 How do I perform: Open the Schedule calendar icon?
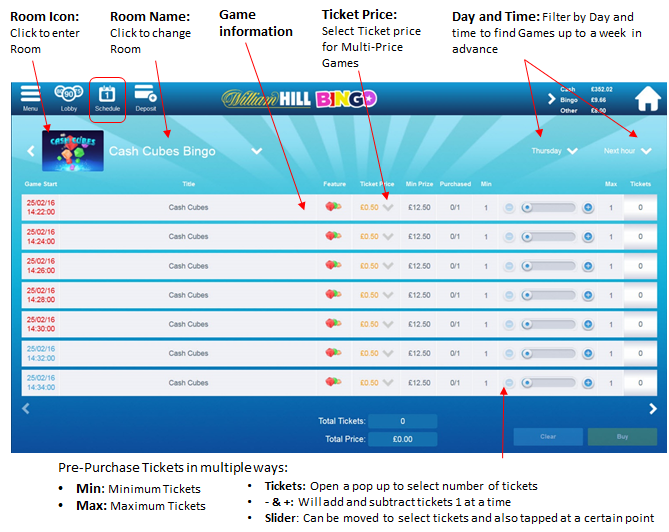pos(107,94)
